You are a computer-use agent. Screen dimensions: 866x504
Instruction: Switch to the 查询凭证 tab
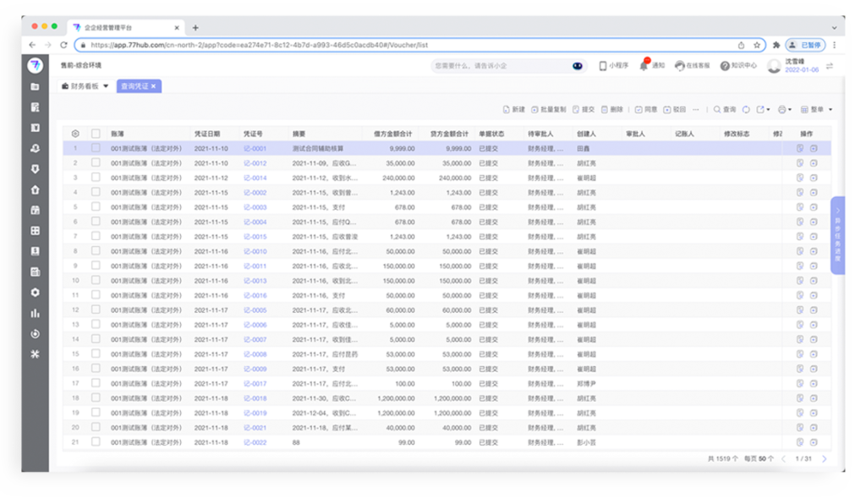pyautogui.click(x=134, y=86)
